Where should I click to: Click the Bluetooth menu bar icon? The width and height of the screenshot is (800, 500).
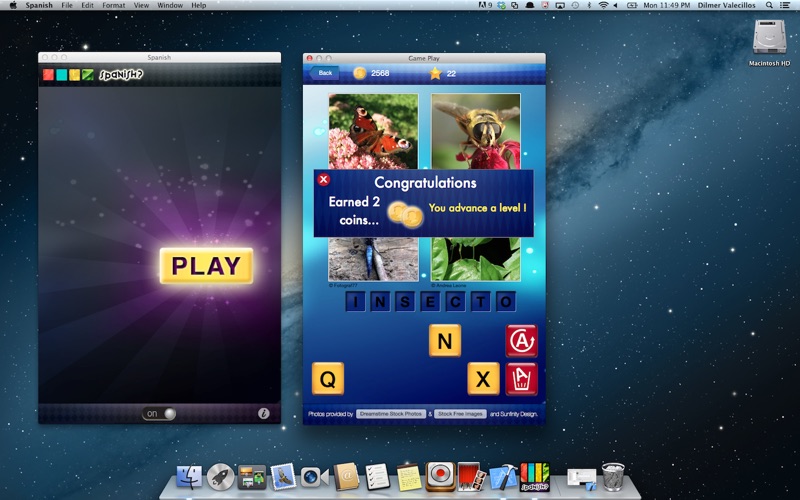coord(589,5)
